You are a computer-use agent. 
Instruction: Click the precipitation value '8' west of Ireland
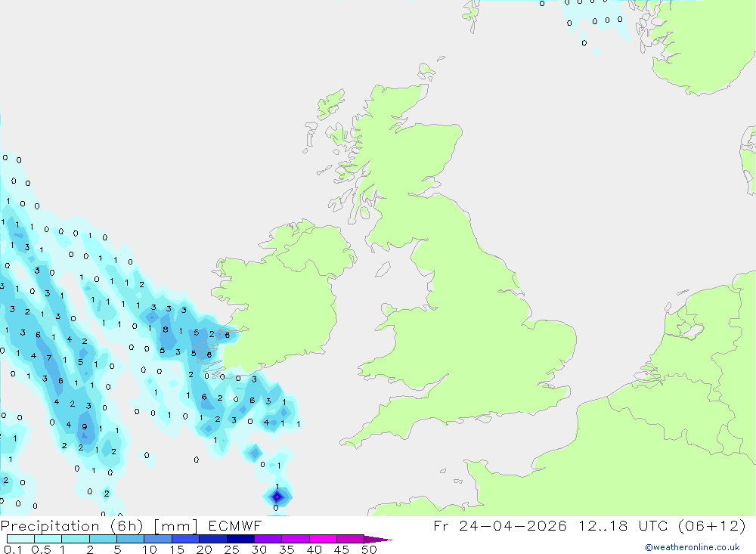(x=166, y=330)
